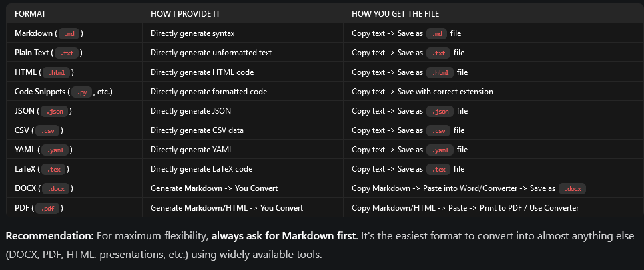Click 'Copy text -> Save with correct extension'
This screenshot has height=270, width=644.
click(x=422, y=92)
